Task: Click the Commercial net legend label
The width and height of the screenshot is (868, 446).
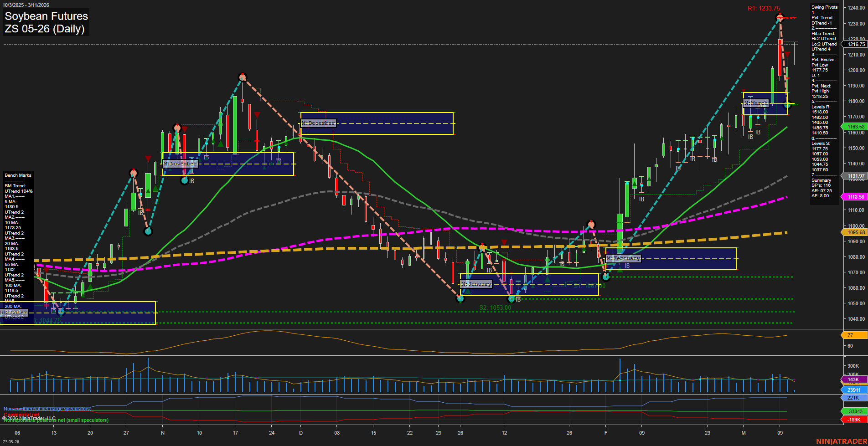Action: [21, 415]
